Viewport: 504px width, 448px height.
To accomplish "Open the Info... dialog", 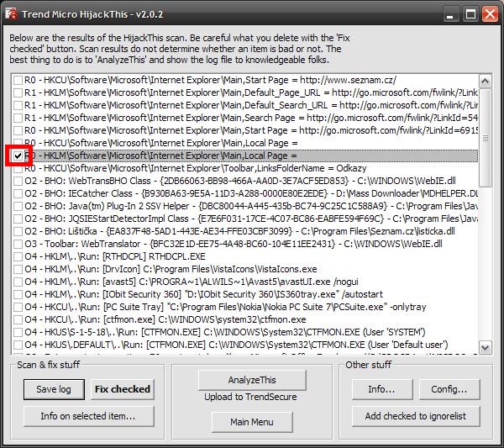I will click(x=382, y=389).
